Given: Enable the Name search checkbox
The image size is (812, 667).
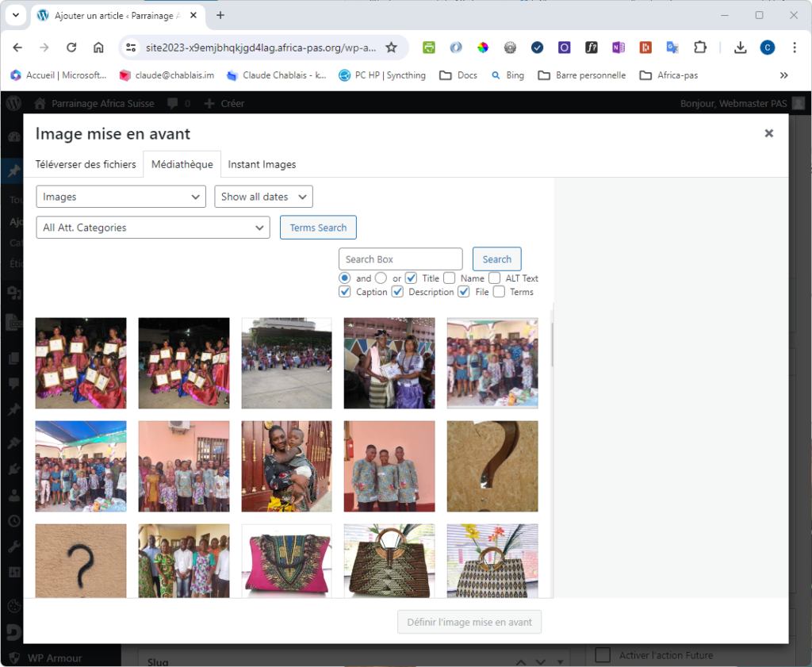Looking at the screenshot, I should [x=450, y=278].
